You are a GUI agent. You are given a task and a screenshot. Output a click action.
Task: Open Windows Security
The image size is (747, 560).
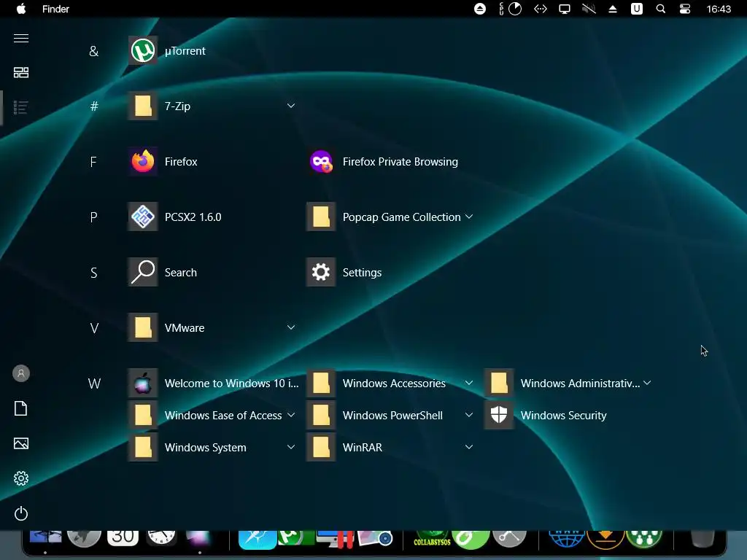coord(546,415)
